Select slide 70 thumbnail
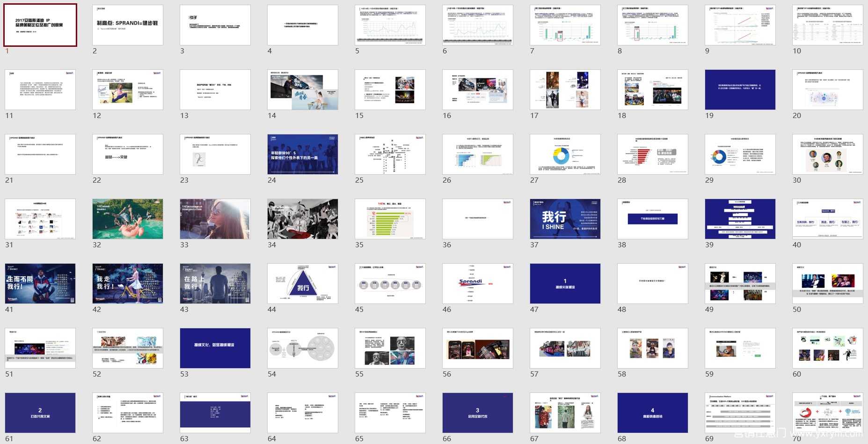Screen dimensions: 868x444 pos(828,413)
